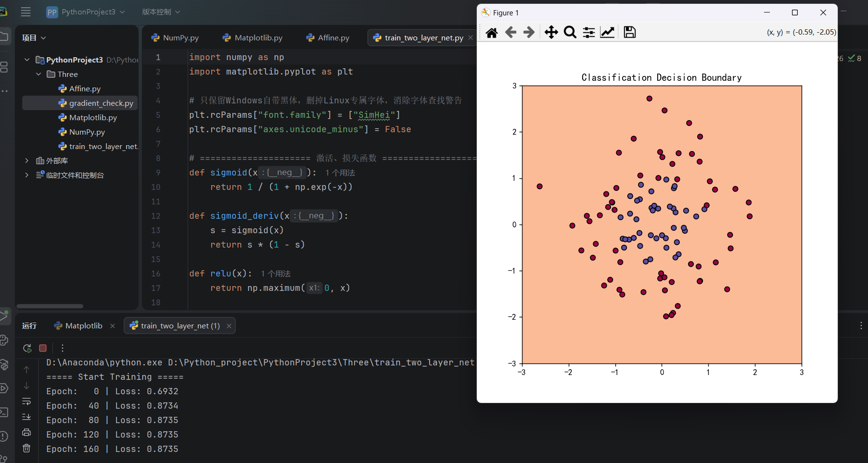Click the 'SimHei' string on line 5
This screenshot has width=868, height=463.
point(374,115)
